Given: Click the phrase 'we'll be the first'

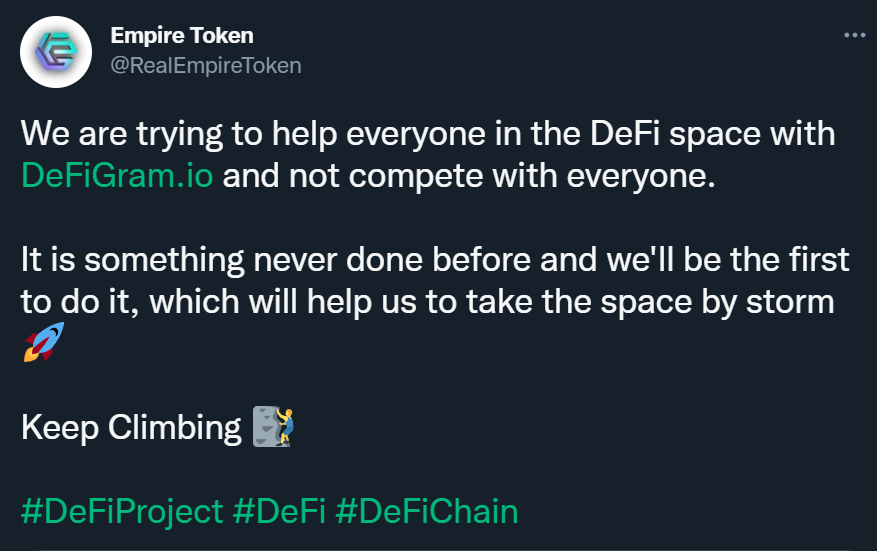Looking at the screenshot, I should [728, 260].
